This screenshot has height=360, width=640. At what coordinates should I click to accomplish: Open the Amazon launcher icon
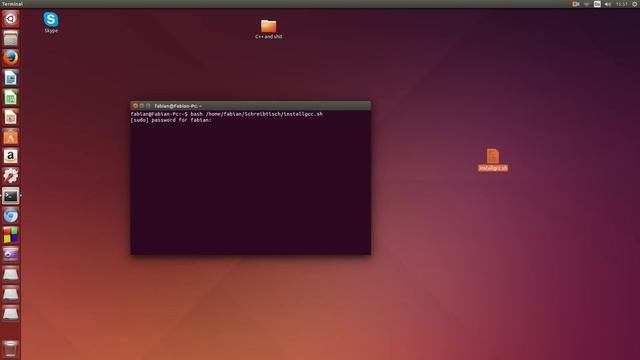(11, 156)
